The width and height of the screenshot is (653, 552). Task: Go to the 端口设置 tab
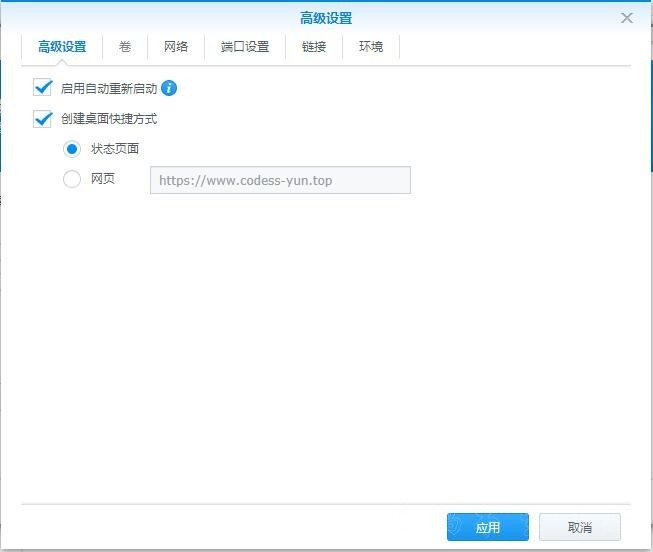tap(245, 46)
